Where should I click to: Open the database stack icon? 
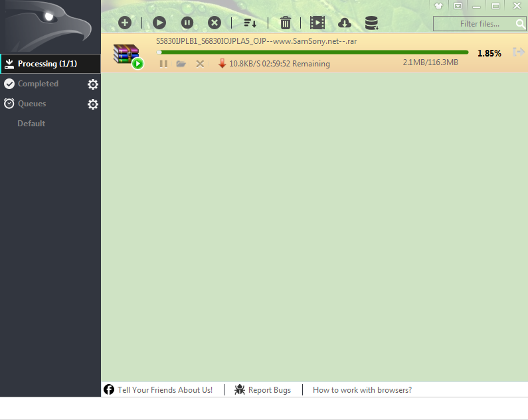tap(371, 23)
